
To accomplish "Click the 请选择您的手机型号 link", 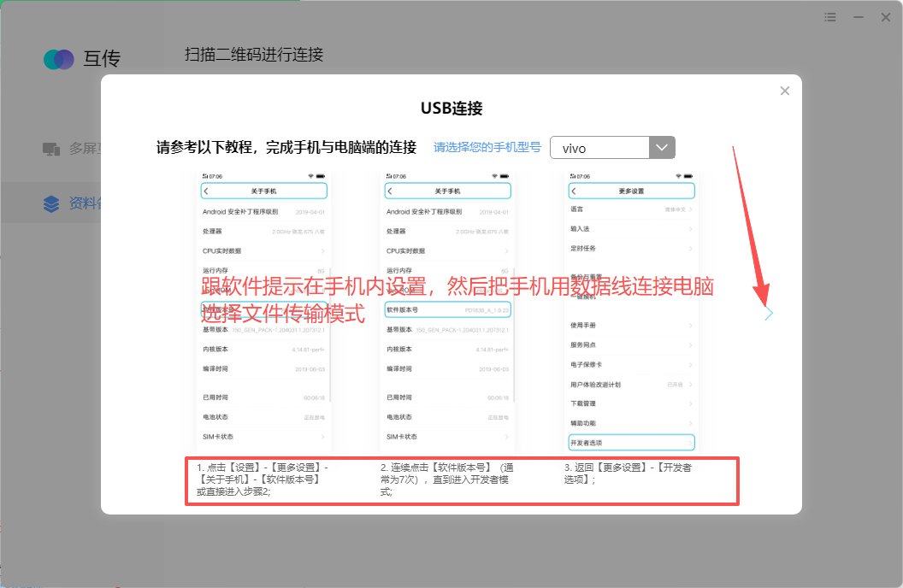I will (487, 147).
